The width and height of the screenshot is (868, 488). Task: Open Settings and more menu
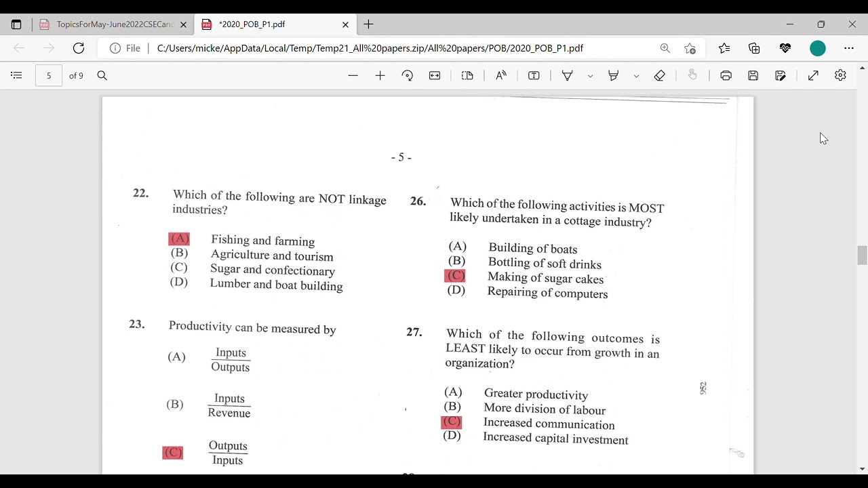pos(849,48)
